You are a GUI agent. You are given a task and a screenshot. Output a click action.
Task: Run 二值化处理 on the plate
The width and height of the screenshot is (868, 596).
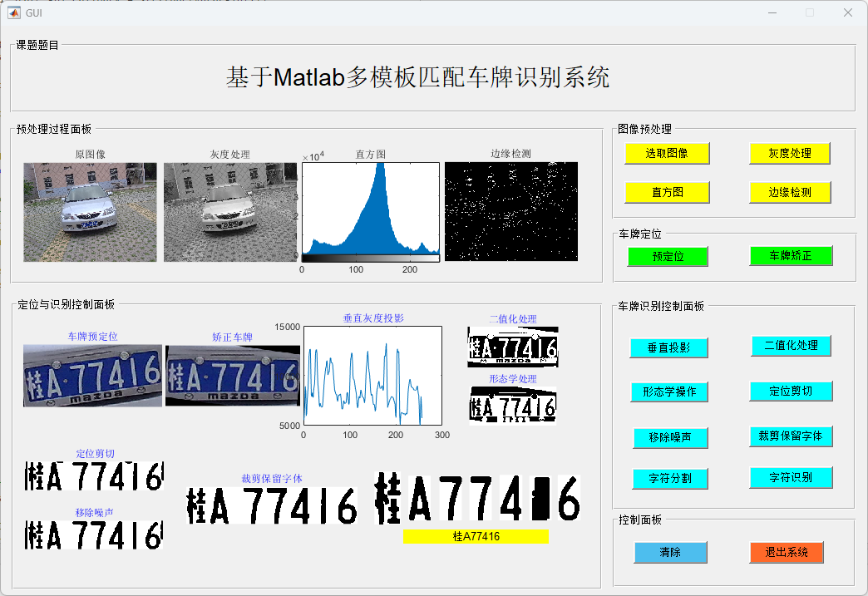click(x=791, y=345)
